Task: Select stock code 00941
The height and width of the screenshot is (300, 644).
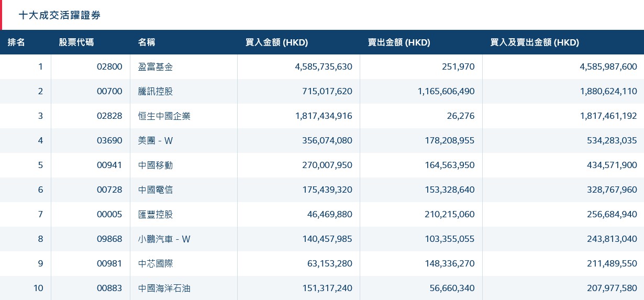Action: (x=109, y=165)
